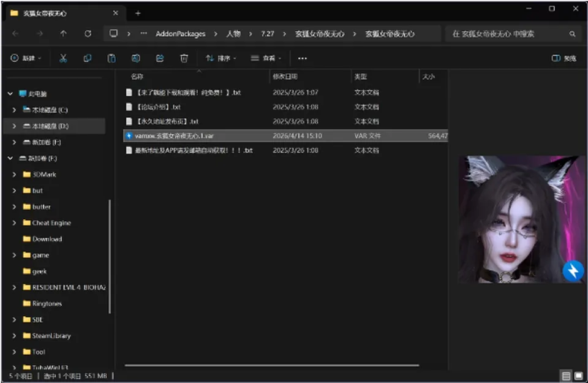Click the Rename icon in toolbar
588x383 pixels.
click(x=136, y=58)
